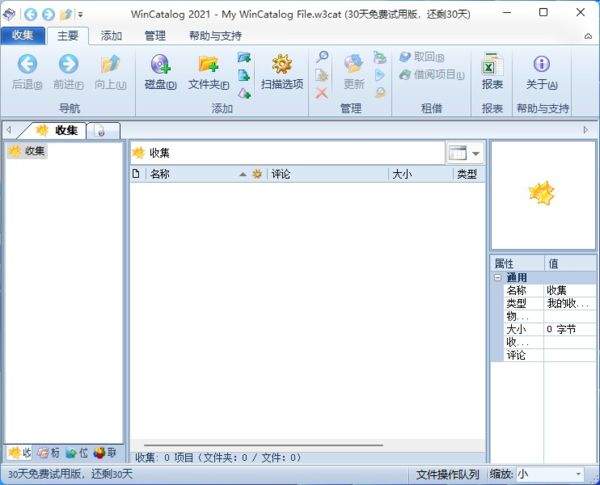Click the bottom small add icon beside 文件夹

pos(244,93)
